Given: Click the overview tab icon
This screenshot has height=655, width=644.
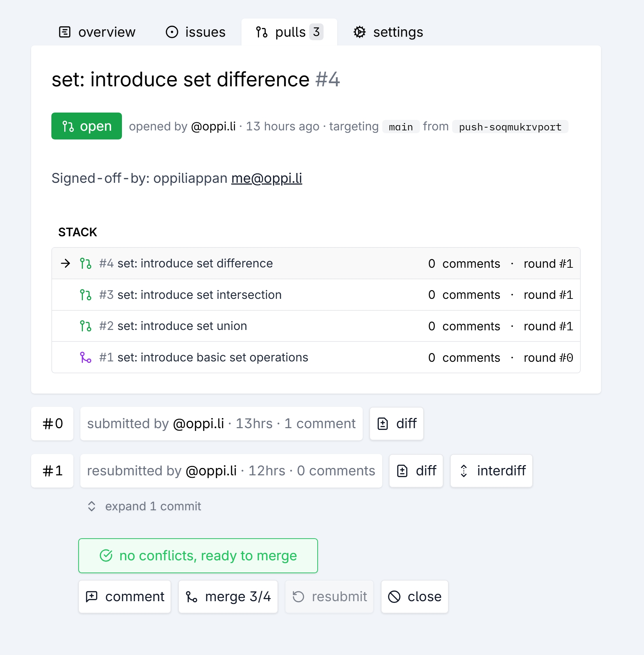Looking at the screenshot, I should (65, 32).
